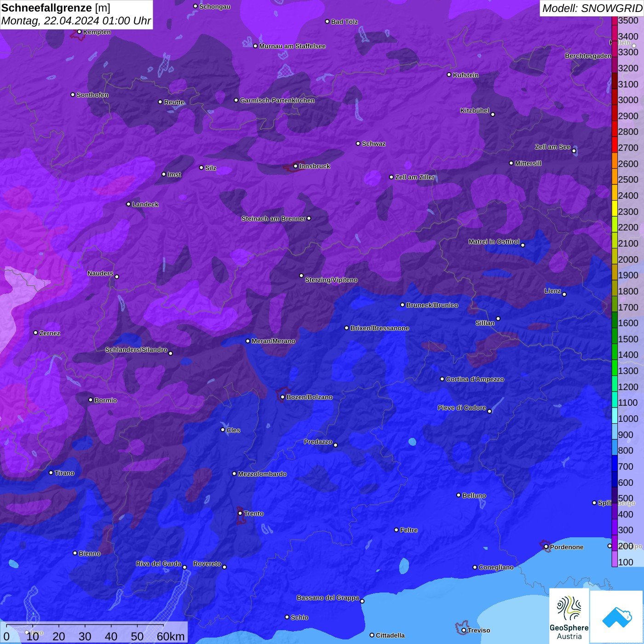Click the Murnau am Staffelsee label

293,46
